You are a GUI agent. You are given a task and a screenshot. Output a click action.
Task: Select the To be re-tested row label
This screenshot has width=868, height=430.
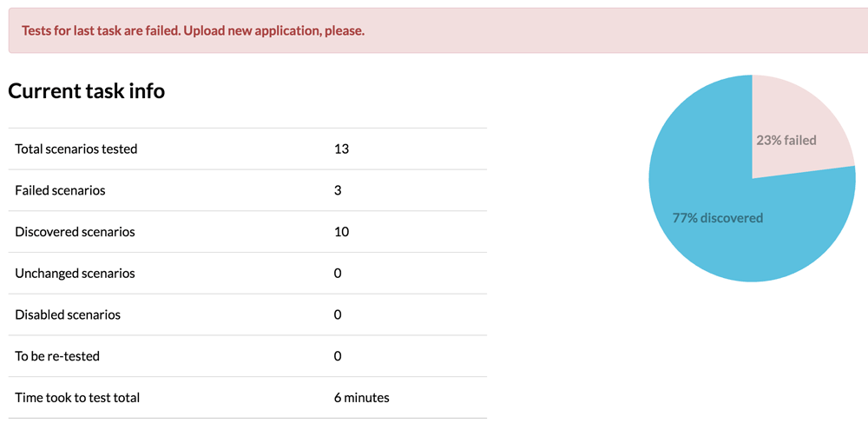coord(57,356)
